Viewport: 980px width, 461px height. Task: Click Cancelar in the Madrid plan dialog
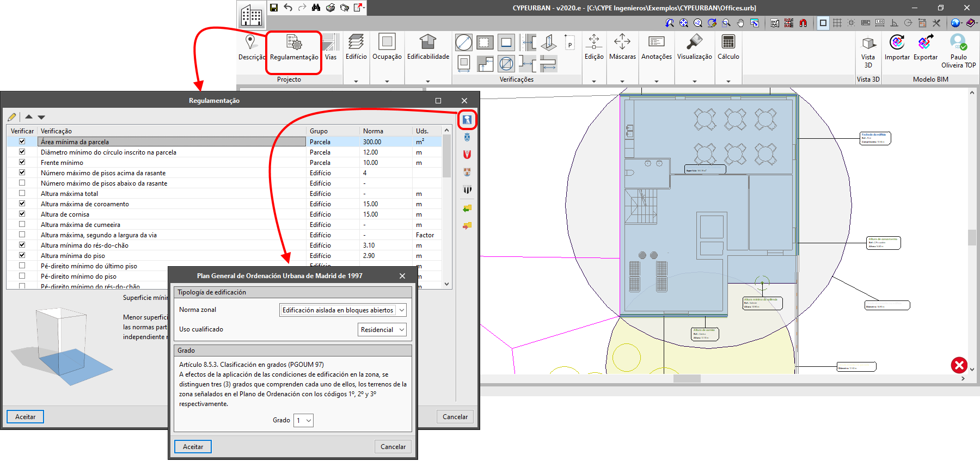click(393, 447)
